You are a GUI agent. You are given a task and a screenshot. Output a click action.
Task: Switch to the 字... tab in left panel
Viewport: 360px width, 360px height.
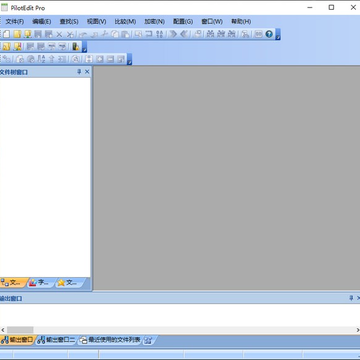click(x=42, y=283)
